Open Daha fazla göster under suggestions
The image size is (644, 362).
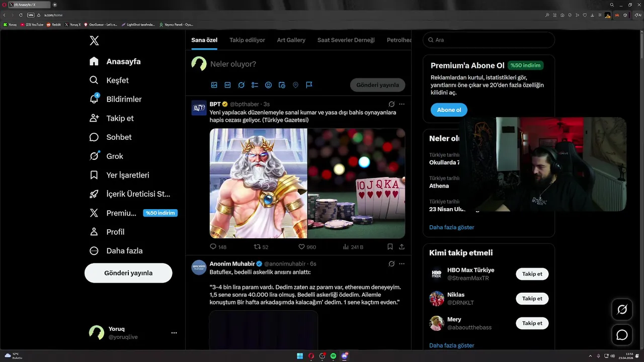point(451,345)
